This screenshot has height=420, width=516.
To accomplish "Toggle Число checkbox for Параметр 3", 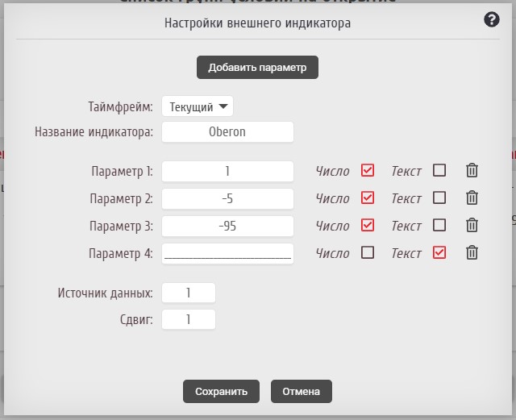I will coord(368,226).
